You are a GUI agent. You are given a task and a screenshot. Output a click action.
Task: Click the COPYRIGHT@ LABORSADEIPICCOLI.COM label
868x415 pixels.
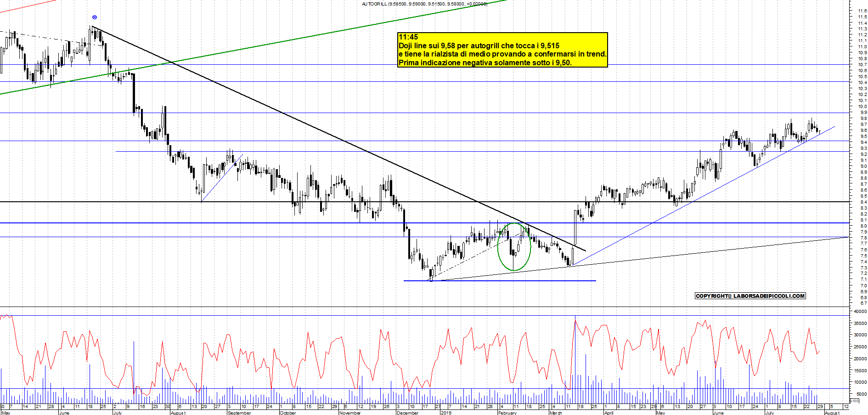pos(750,296)
